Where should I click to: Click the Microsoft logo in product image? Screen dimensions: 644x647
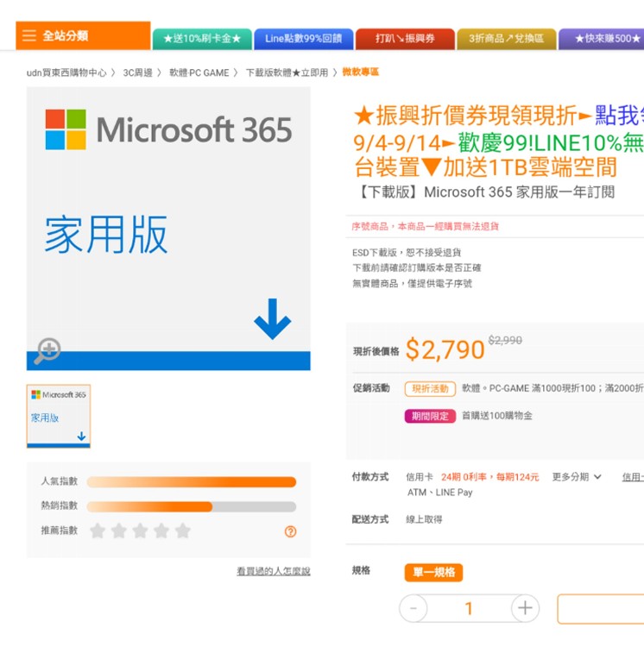tap(66, 129)
